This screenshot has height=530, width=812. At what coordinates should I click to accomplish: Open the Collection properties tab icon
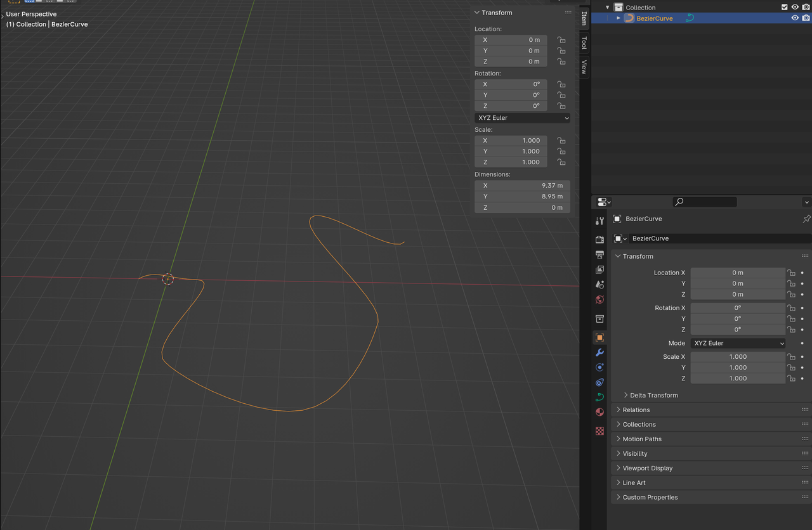(x=599, y=318)
